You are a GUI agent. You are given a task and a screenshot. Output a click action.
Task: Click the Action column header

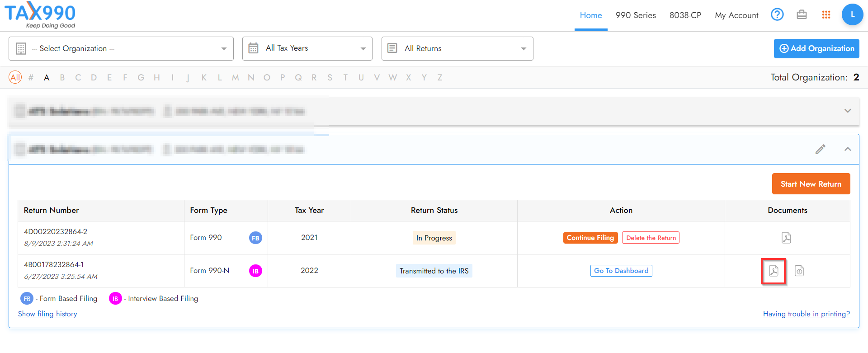point(621,210)
